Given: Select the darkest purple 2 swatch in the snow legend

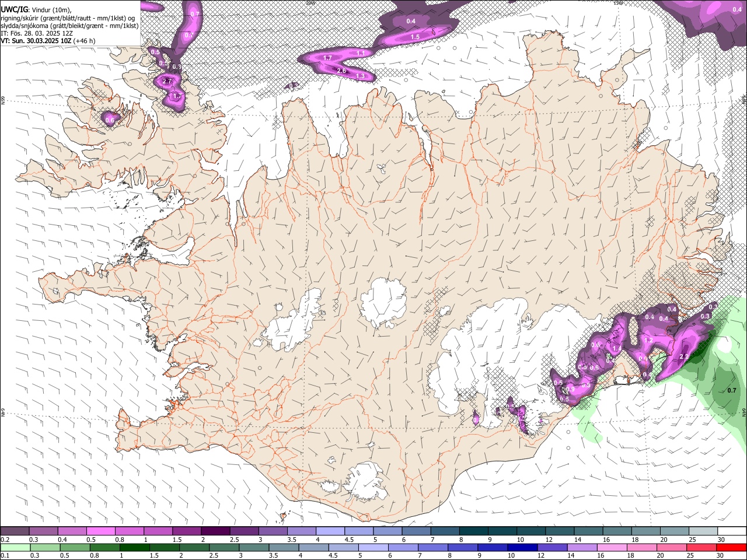Looking at the screenshot, I should pyautogui.click(x=215, y=531).
